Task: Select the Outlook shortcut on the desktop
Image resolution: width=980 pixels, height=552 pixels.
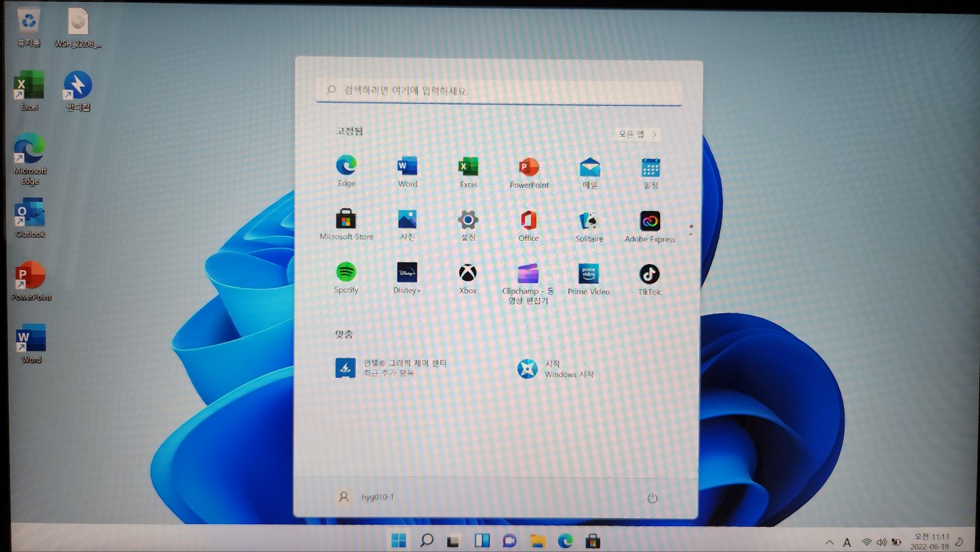Action: 30,218
